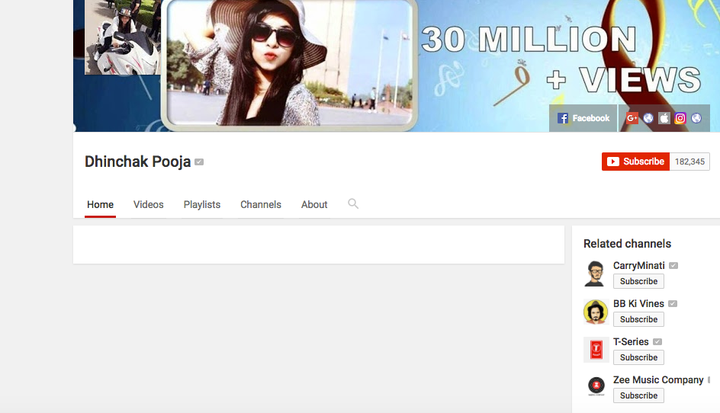This screenshot has width=720, height=413.
Task: Subscribe to BB Ki Vines
Action: coord(638,319)
